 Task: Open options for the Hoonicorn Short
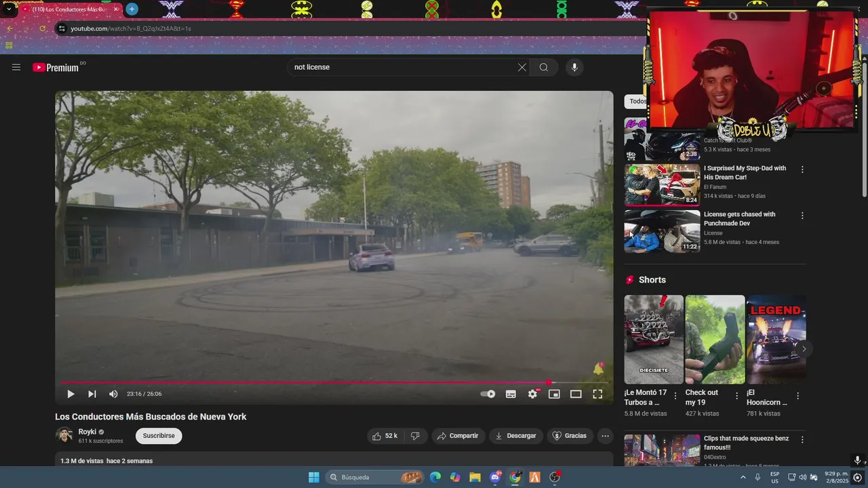tap(797, 395)
